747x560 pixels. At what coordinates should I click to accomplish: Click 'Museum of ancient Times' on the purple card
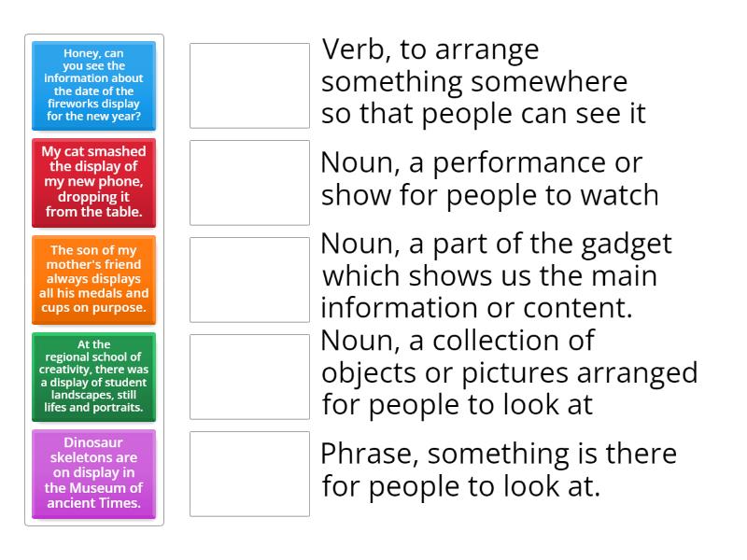point(93,491)
